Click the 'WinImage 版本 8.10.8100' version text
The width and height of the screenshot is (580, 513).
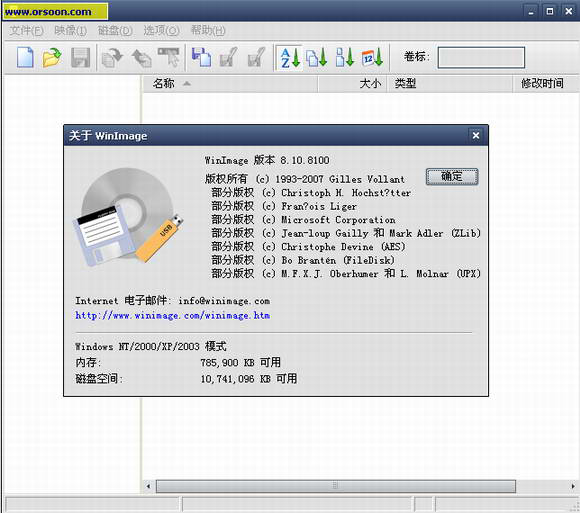pos(267,160)
